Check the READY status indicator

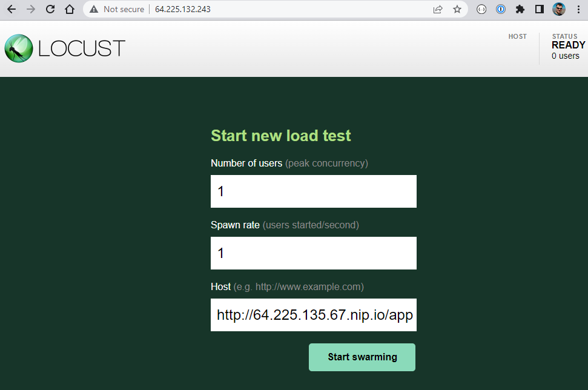point(568,45)
